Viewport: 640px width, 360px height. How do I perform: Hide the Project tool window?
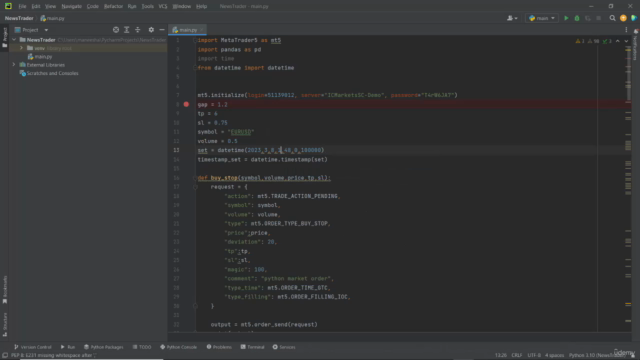(162, 30)
